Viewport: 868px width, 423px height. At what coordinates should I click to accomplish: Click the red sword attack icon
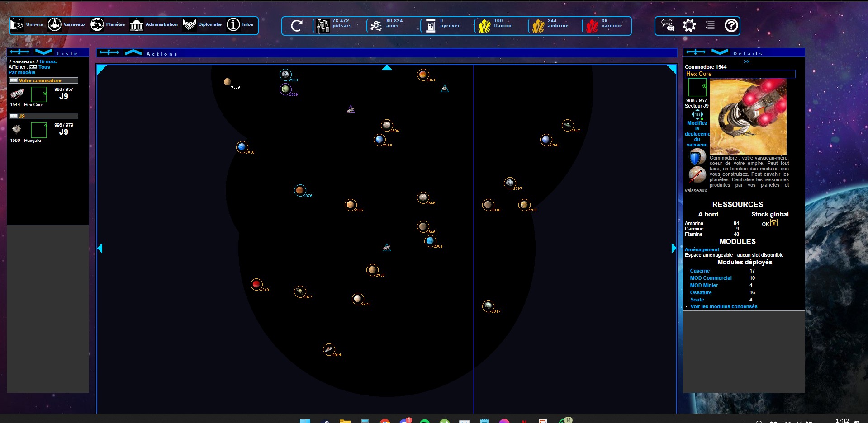tap(697, 174)
